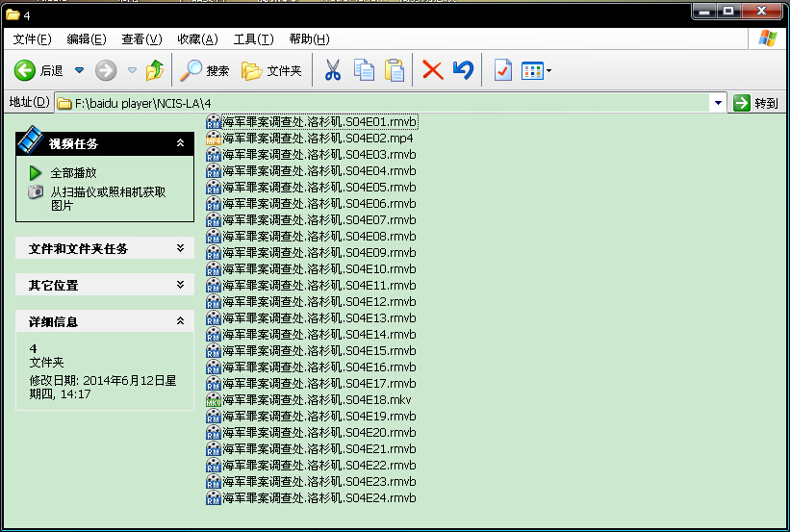
Task: Click the Properties checkmark page icon
Action: pos(503,70)
